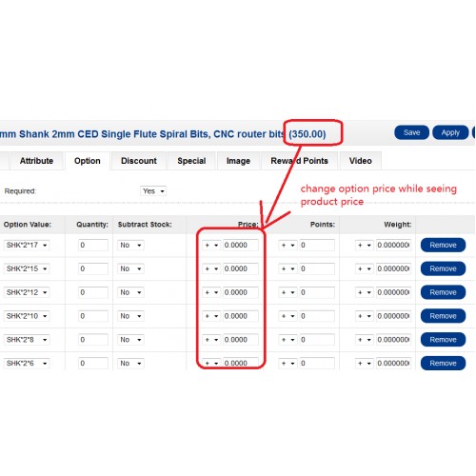
Task: Click the price field for SHK*2*17
Action: 241,245
